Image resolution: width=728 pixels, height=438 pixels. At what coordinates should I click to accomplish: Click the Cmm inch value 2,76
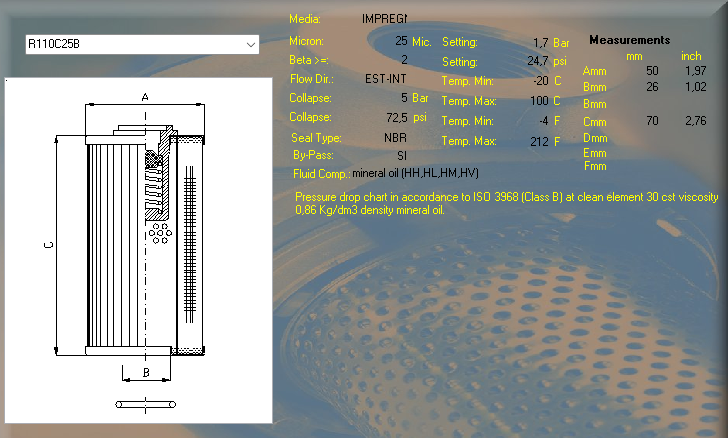click(x=696, y=121)
